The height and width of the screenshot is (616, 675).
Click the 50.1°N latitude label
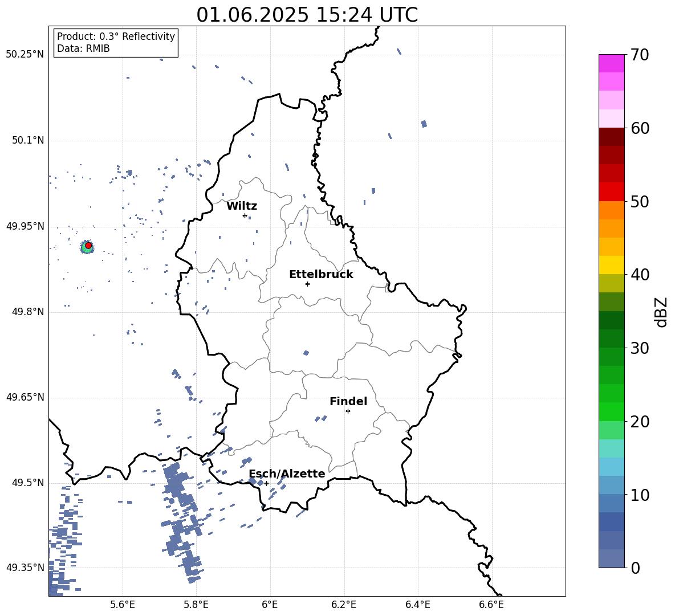(28, 141)
